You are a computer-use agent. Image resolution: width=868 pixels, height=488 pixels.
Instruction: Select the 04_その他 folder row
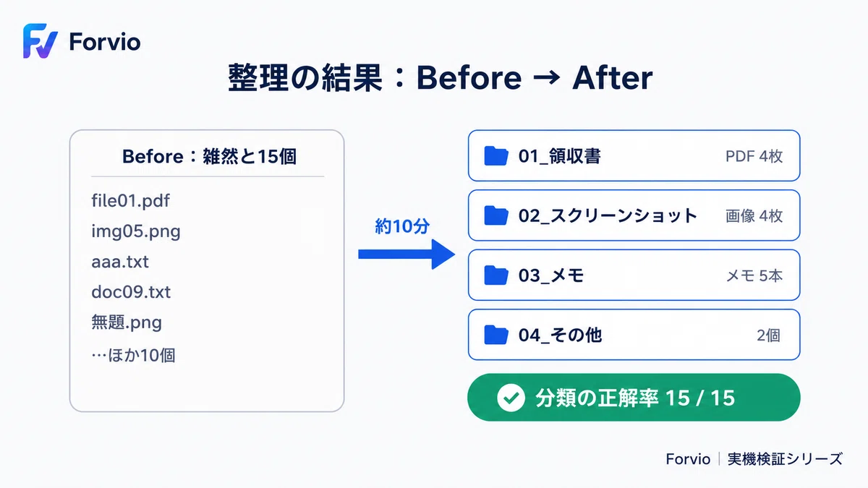coord(634,335)
